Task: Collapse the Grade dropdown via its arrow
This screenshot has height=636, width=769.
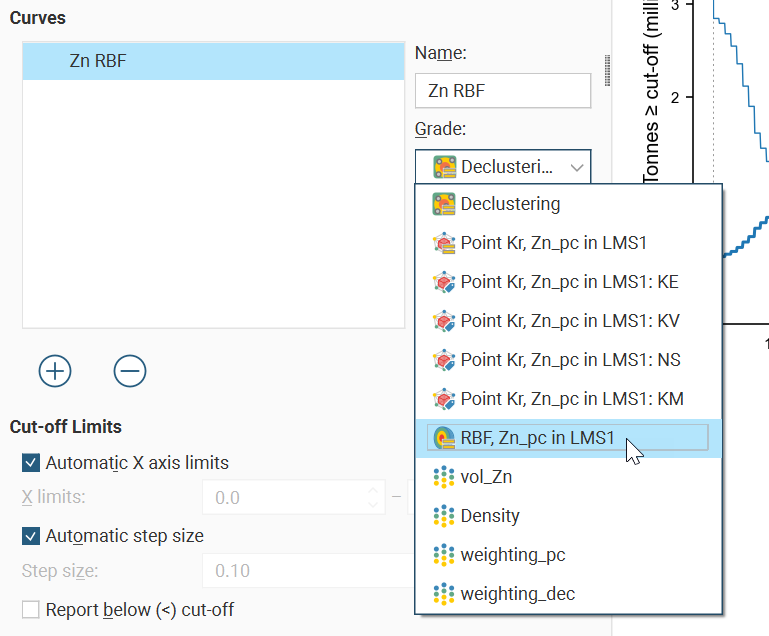Action: pyautogui.click(x=577, y=167)
